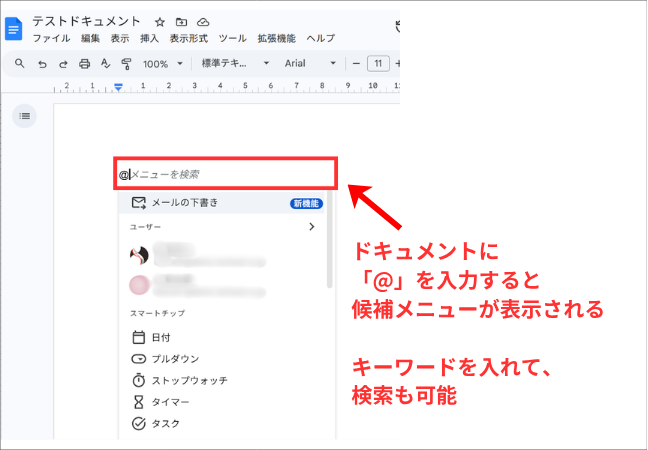Decrease font size with minus button

(x=356, y=63)
